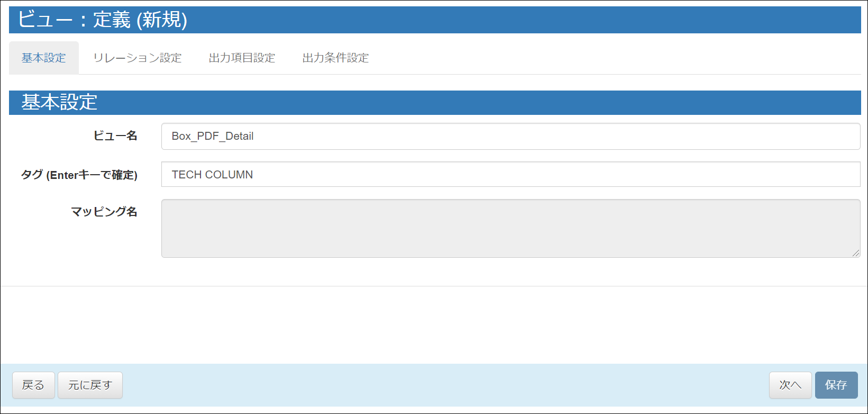Viewport: 868px width, 414px height.
Task: Focus the ビュー名 input field
Action: (x=510, y=136)
